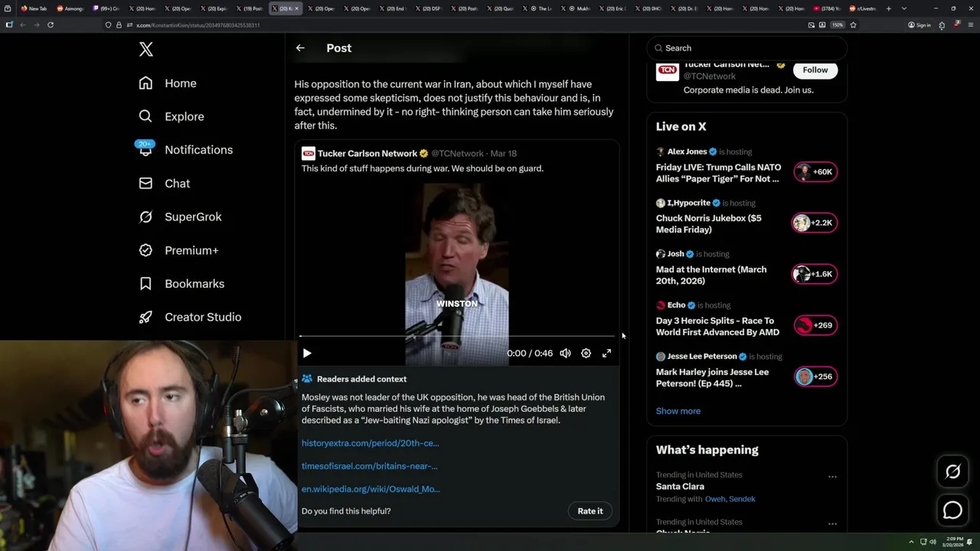Screen dimensions: 980x551
Task: Click the video progress bar
Action: 457,336
